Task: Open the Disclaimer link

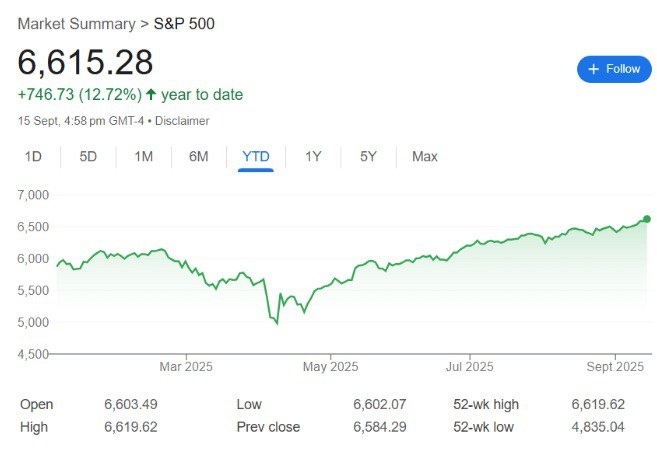Action: [182, 121]
